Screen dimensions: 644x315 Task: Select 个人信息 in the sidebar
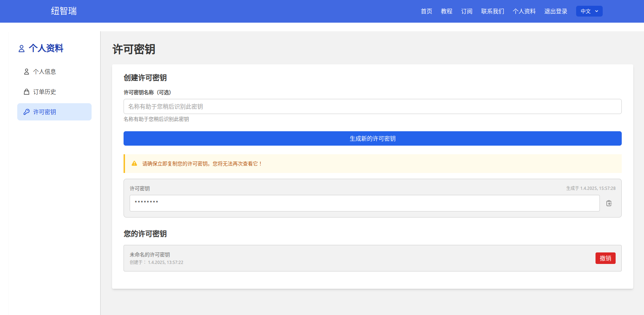pyautogui.click(x=54, y=72)
